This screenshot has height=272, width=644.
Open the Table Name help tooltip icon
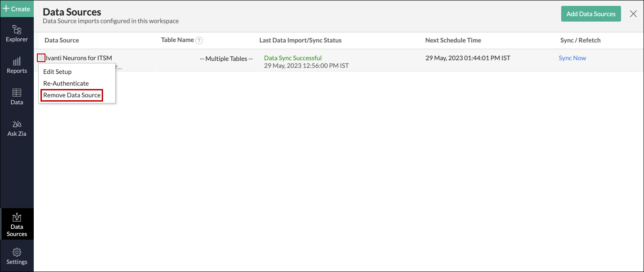(199, 40)
